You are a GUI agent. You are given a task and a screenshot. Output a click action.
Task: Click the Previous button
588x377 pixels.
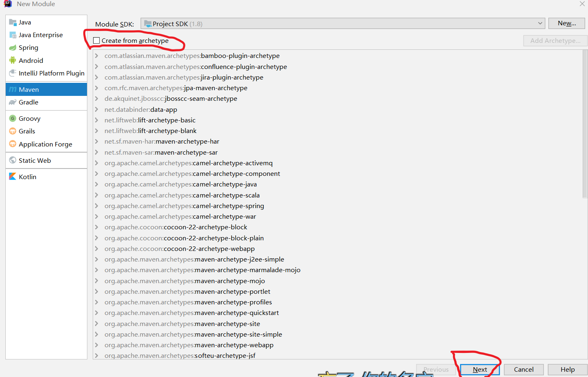436,369
